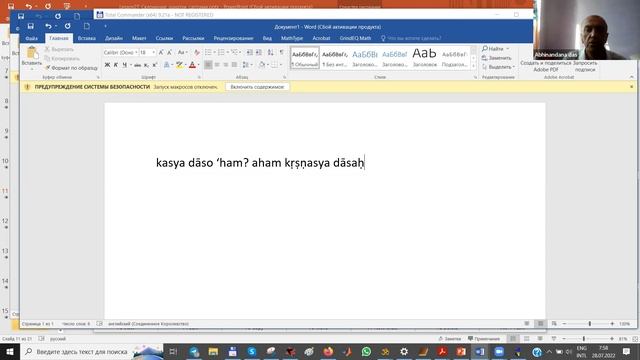640x360 pixels.
Task: Sort text with the A-Z sort icon
Action: point(271,53)
